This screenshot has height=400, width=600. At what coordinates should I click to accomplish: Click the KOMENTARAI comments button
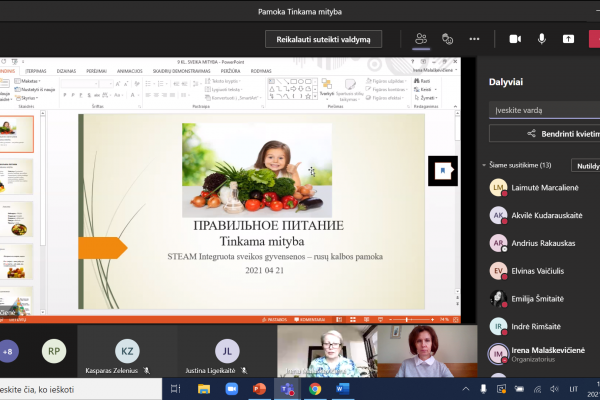tap(310, 320)
